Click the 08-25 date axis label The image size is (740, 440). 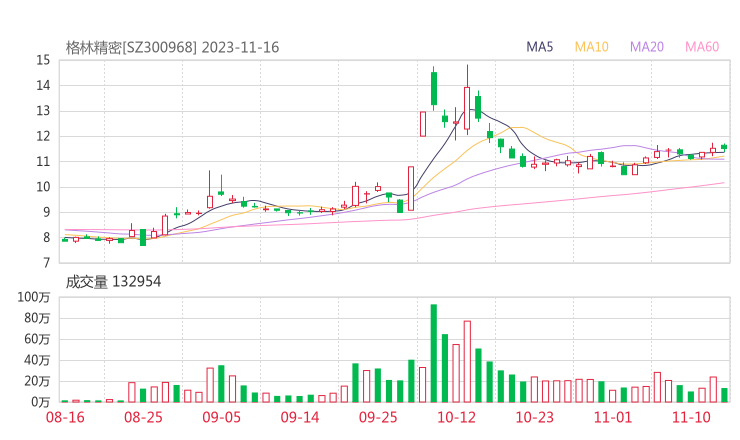click(143, 417)
